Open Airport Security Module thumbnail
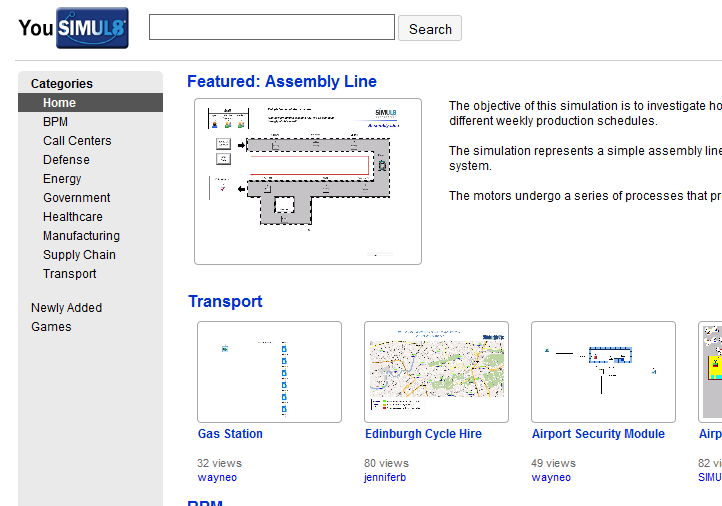 coord(603,372)
